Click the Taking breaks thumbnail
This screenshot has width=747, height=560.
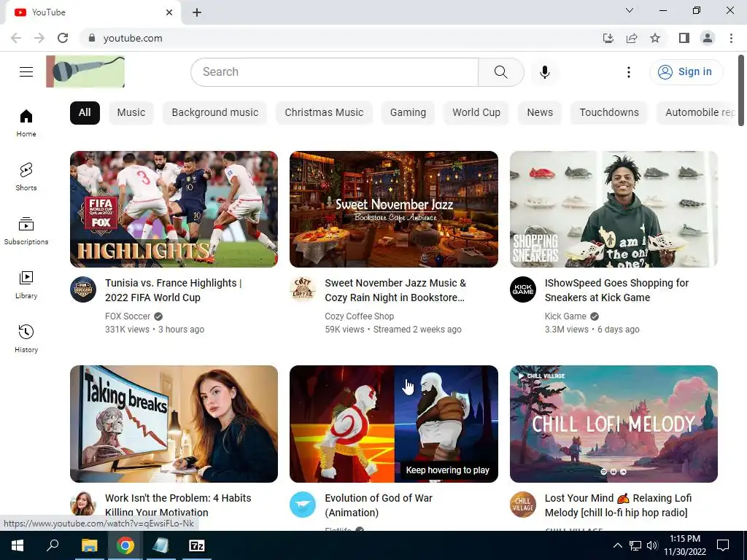174,424
